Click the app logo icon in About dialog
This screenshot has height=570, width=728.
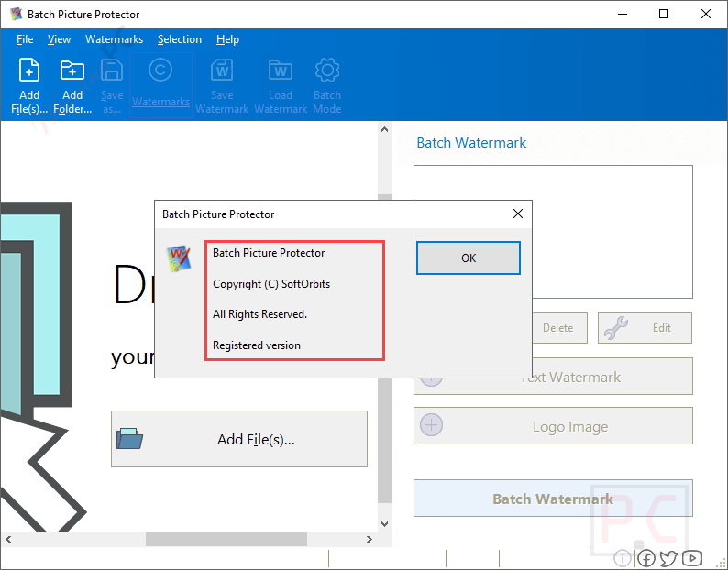pyautogui.click(x=179, y=258)
